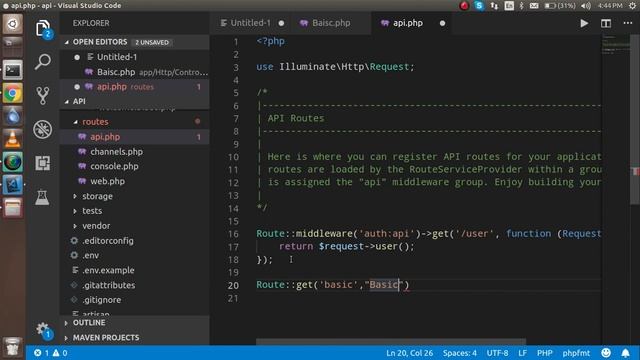Open the system volume indicator
This screenshot has height=360, width=640.
586,6
